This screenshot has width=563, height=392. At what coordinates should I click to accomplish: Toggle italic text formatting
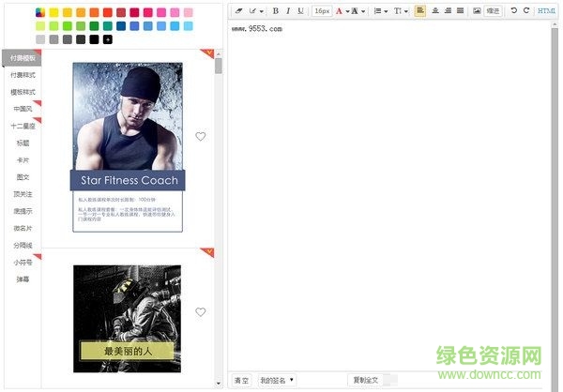pos(288,11)
